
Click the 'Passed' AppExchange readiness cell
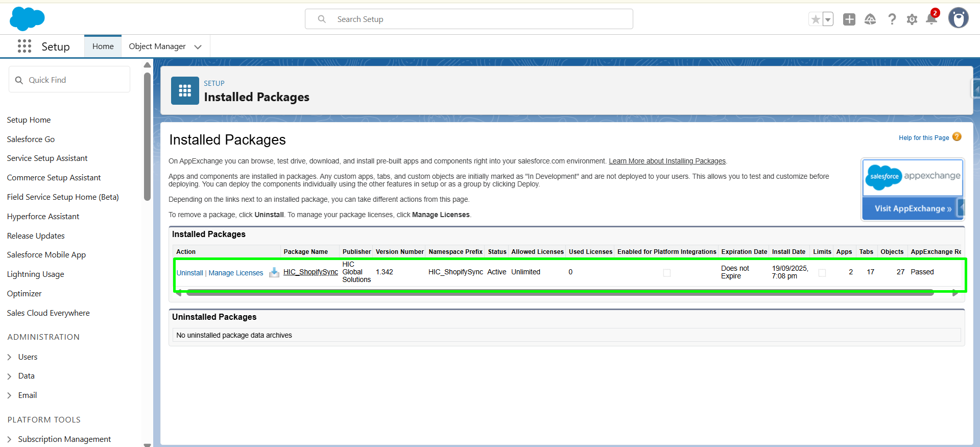click(x=922, y=272)
